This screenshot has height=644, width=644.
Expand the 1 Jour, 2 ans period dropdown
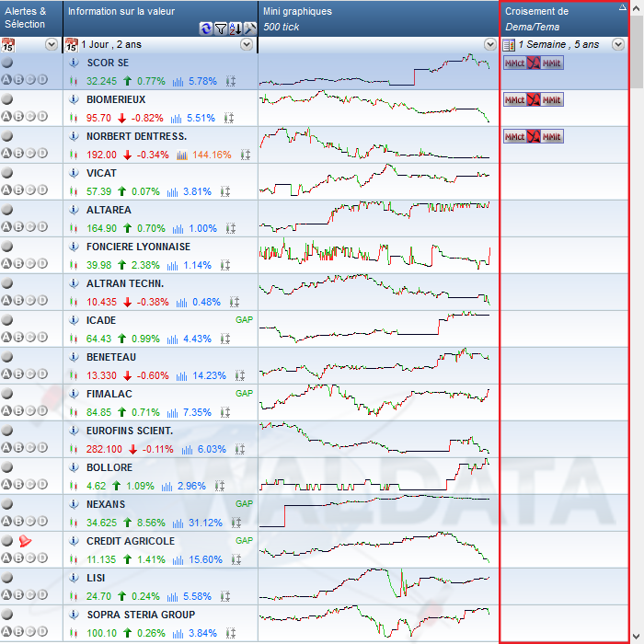point(247,44)
